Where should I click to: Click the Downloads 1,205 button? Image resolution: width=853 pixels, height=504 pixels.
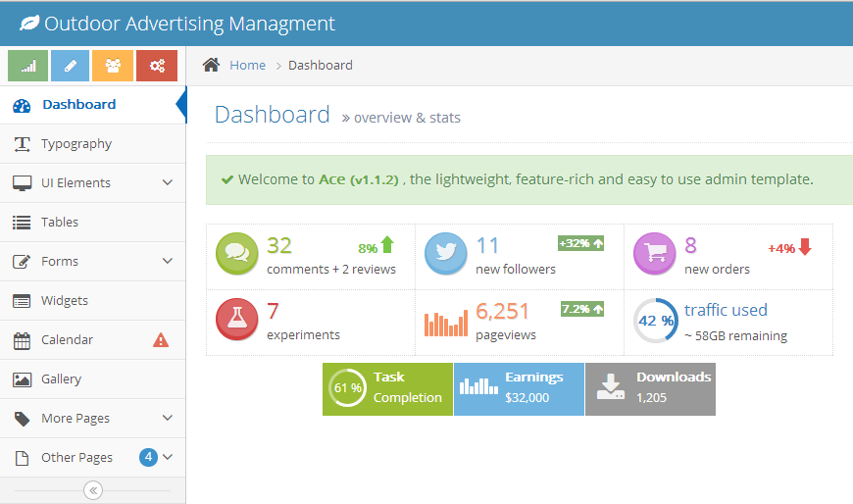coord(650,388)
